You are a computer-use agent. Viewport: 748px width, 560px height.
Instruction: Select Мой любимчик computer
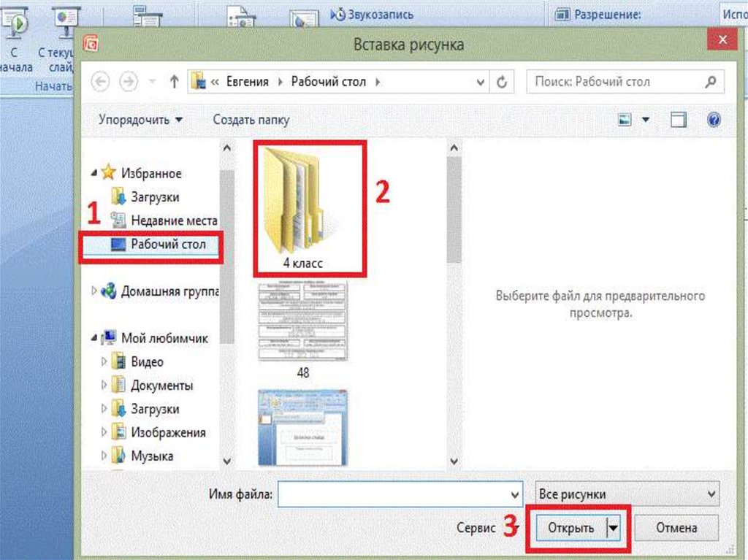pos(164,338)
